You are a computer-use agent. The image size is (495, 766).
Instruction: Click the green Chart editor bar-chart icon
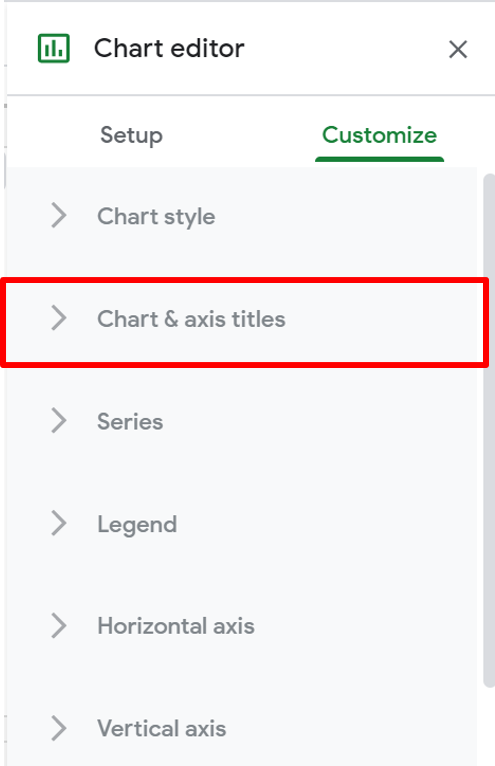click(x=54, y=48)
